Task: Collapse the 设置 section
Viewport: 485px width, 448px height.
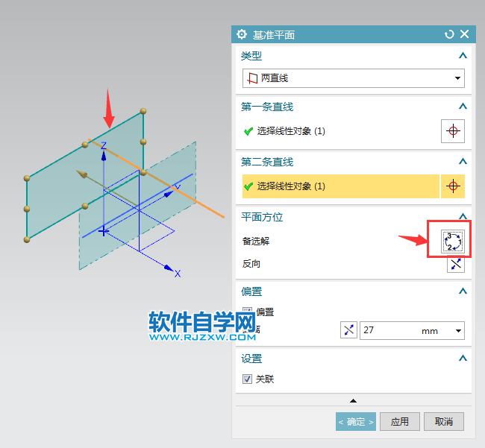Action: tap(463, 358)
